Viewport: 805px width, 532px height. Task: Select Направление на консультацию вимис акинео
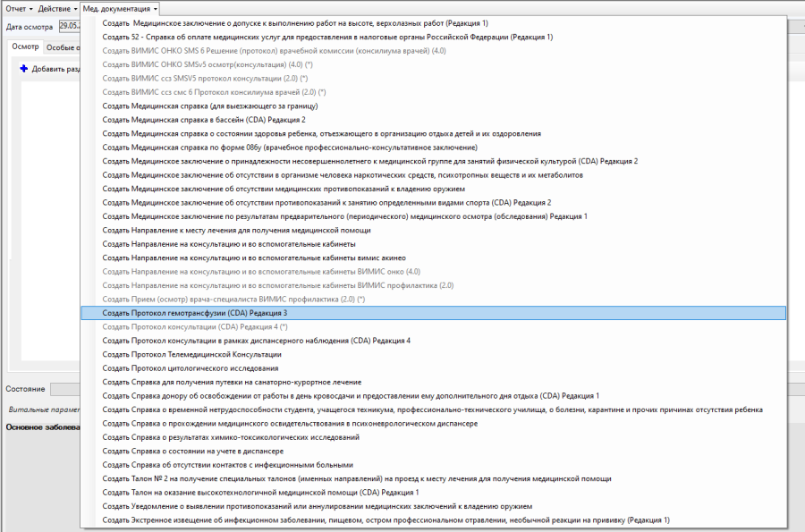[434, 258]
